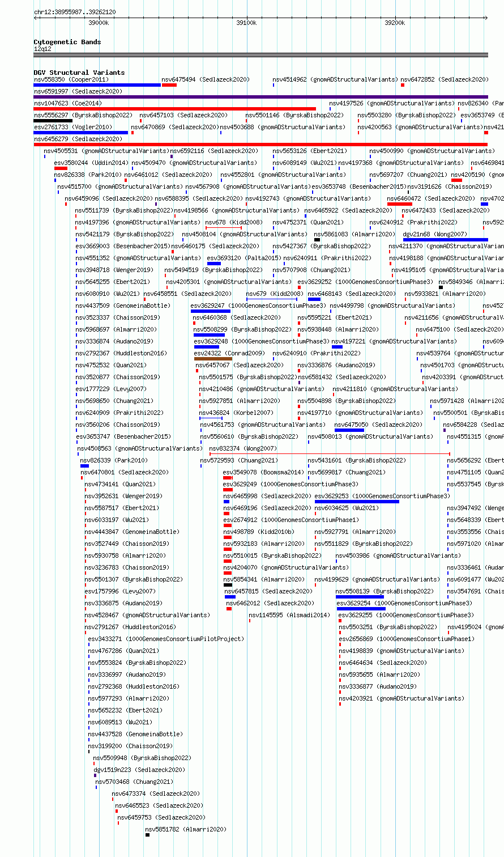504x857 pixels.
Task: Click the brown bar under esv24322
Action: click(x=213, y=359)
